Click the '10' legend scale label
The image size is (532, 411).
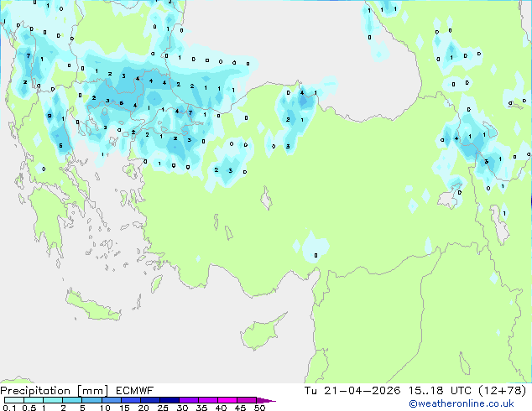tap(105, 408)
